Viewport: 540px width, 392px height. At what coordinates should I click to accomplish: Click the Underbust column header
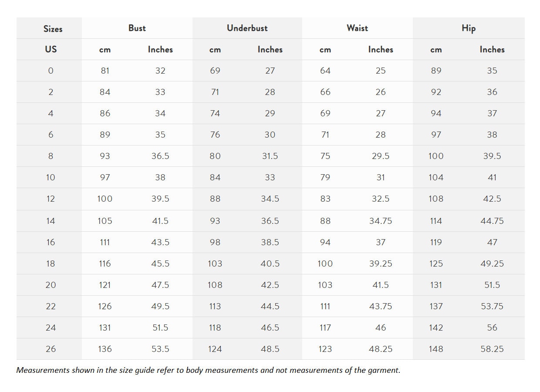click(x=247, y=28)
